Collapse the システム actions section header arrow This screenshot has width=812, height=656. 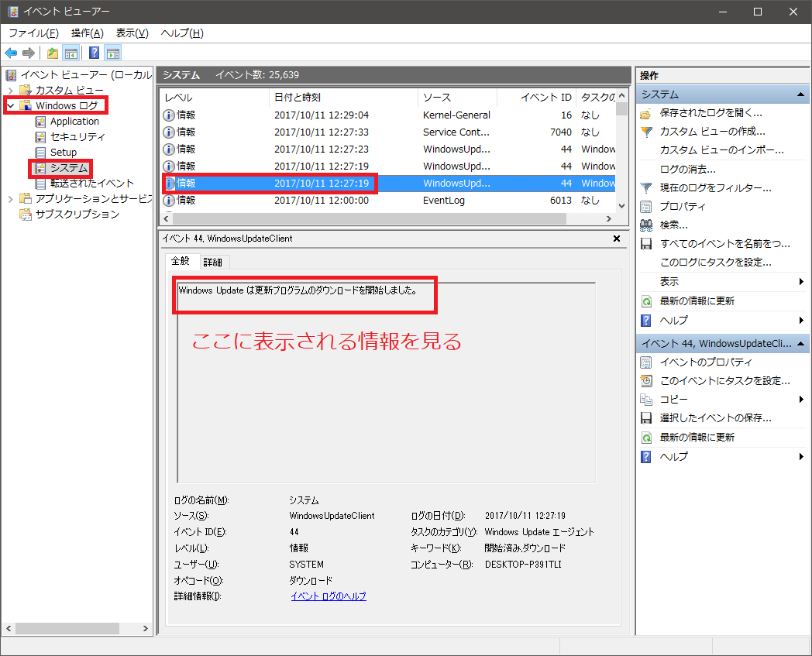pyautogui.click(x=800, y=94)
